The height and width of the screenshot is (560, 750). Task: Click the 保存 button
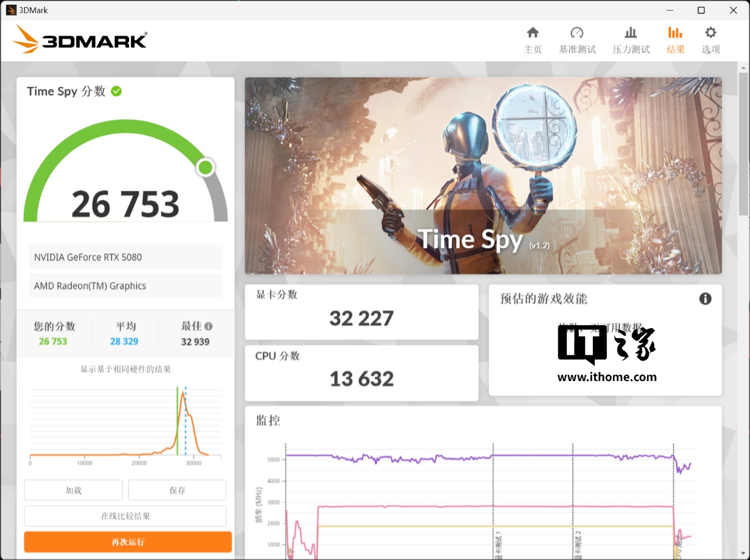click(x=177, y=490)
